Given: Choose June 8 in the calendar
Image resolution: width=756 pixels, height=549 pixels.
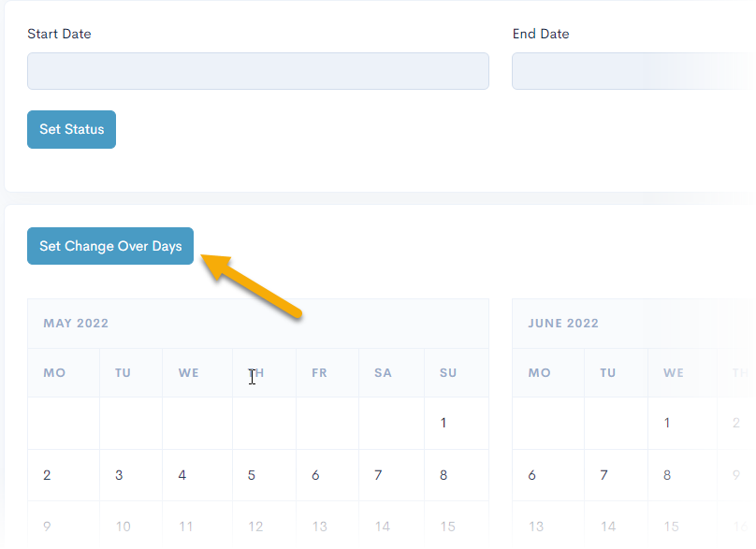Looking at the screenshot, I should pyautogui.click(x=667, y=475).
